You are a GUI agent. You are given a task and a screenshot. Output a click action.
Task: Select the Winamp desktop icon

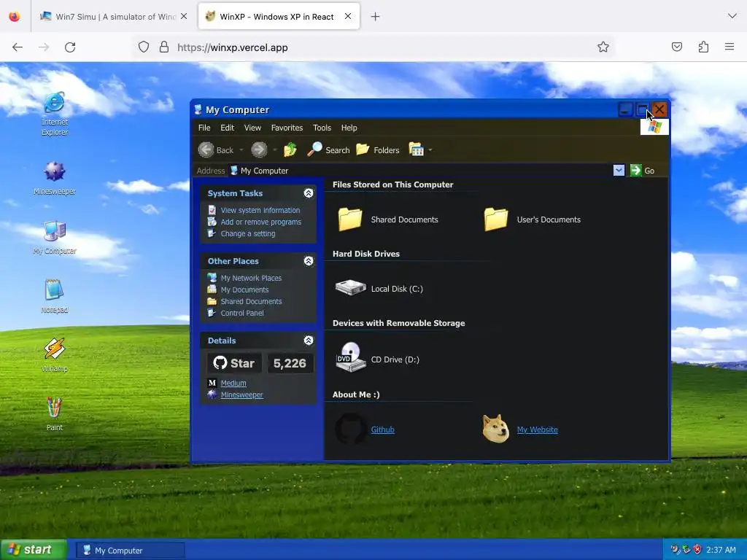point(54,355)
